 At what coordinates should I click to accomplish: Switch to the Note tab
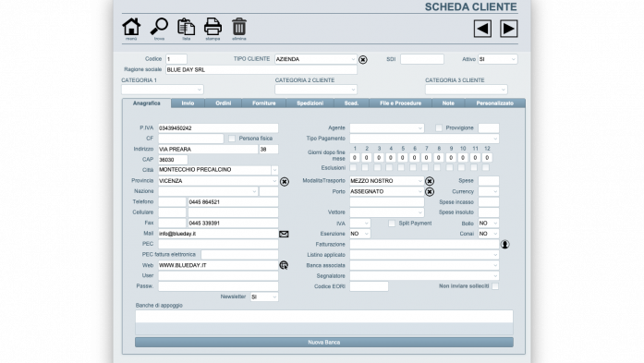pyautogui.click(x=448, y=103)
